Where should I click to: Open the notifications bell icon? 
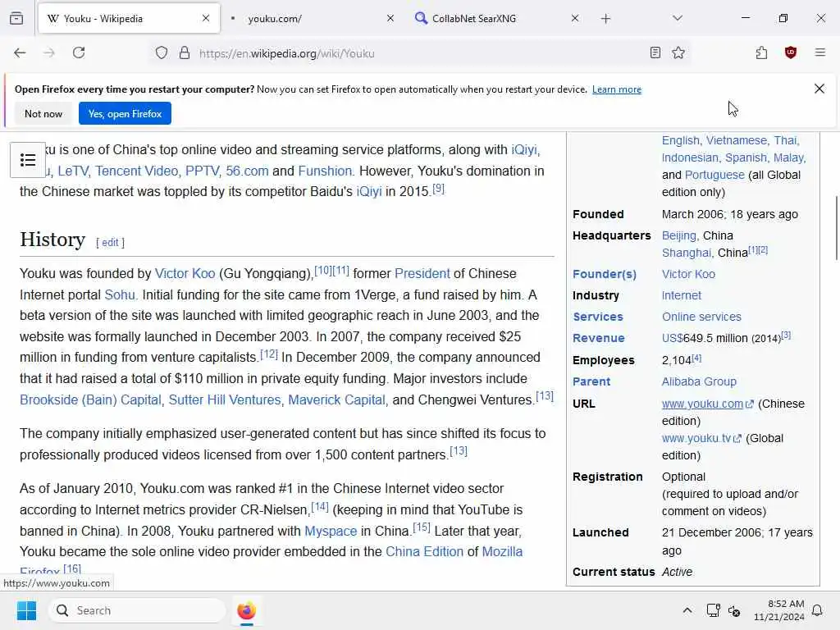[x=818, y=610]
